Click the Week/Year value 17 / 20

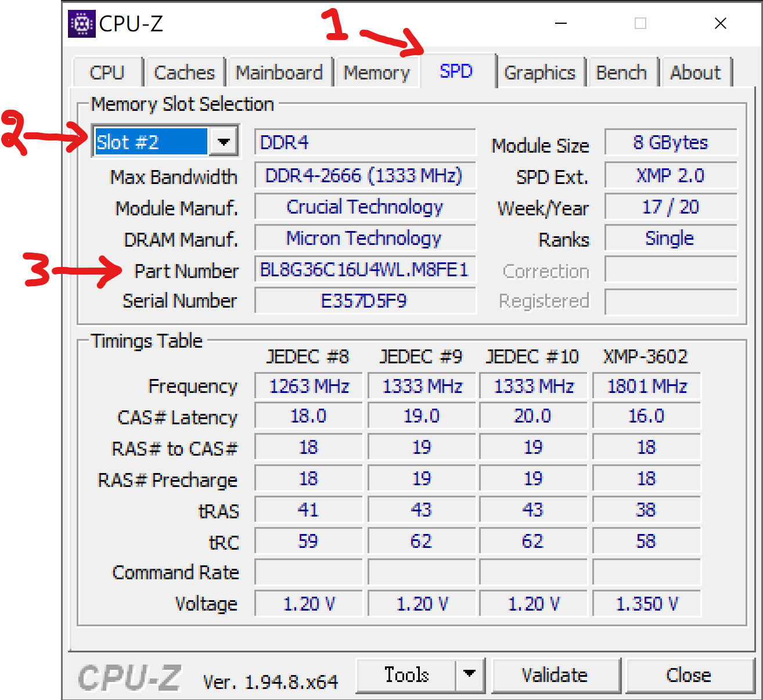(671, 207)
